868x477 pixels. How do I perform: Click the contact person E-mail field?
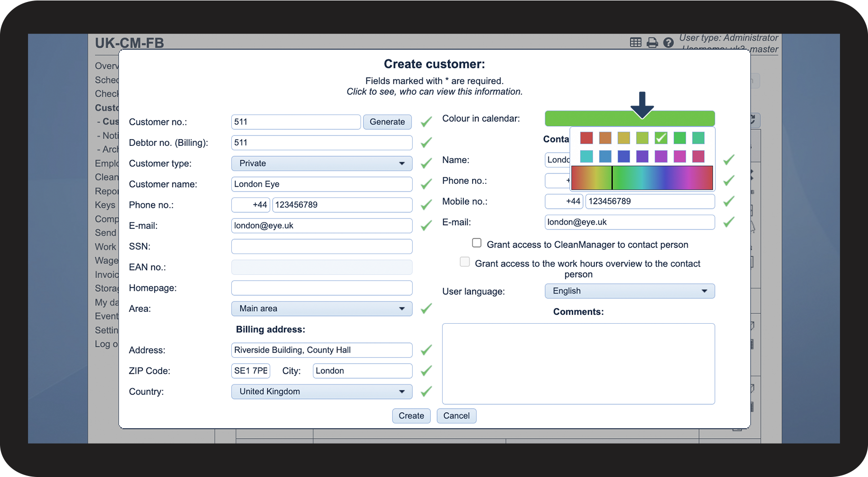[630, 222]
